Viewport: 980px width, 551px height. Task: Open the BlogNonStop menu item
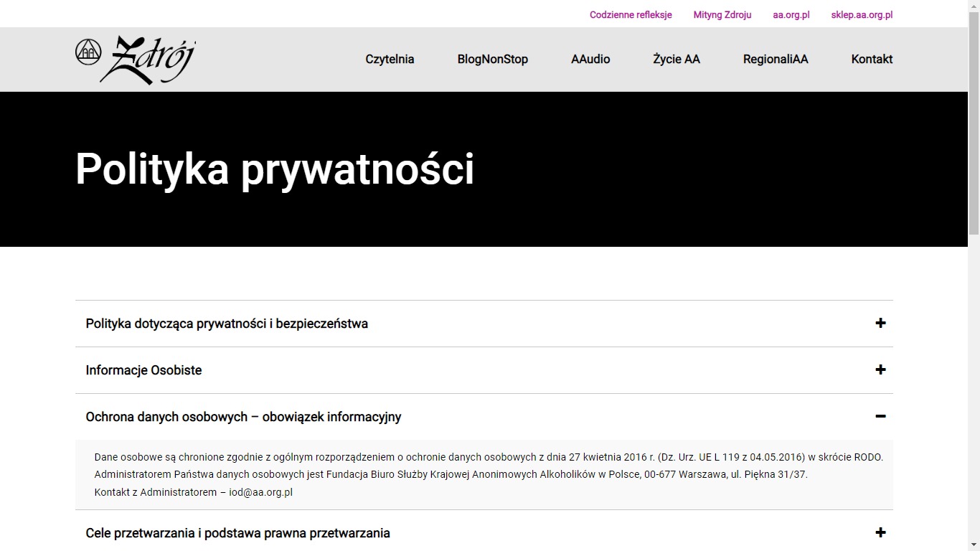tap(492, 60)
